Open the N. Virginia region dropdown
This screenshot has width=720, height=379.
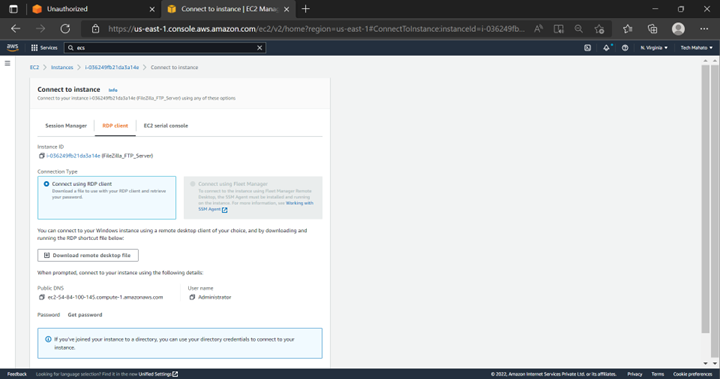coord(654,48)
